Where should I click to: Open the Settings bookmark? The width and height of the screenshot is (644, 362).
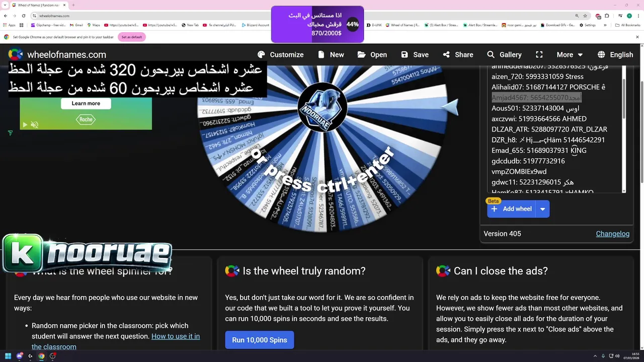click(x=588, y=25)
